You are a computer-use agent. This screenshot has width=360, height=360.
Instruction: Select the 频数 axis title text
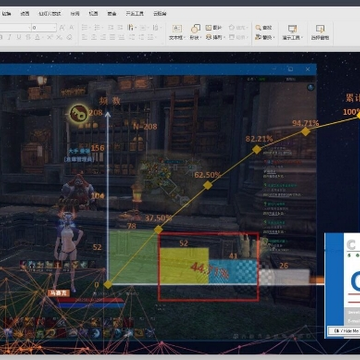tap(110, 101)
